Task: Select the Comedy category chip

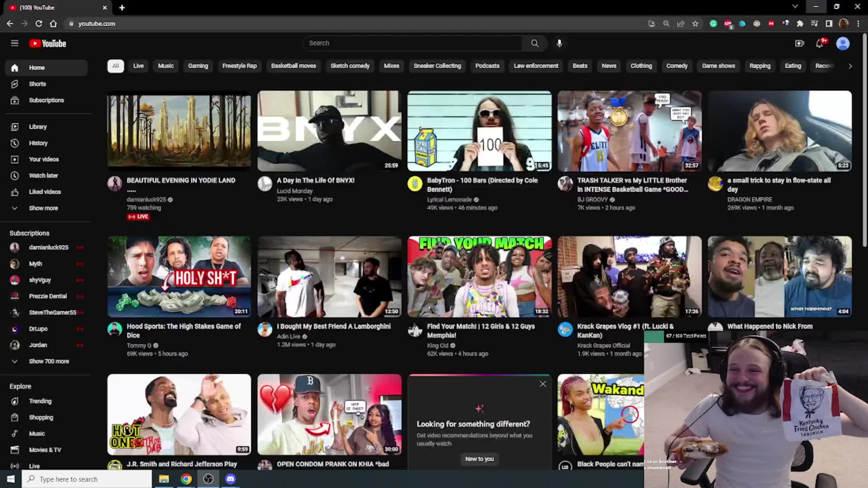Action: [x=677, y=66]
